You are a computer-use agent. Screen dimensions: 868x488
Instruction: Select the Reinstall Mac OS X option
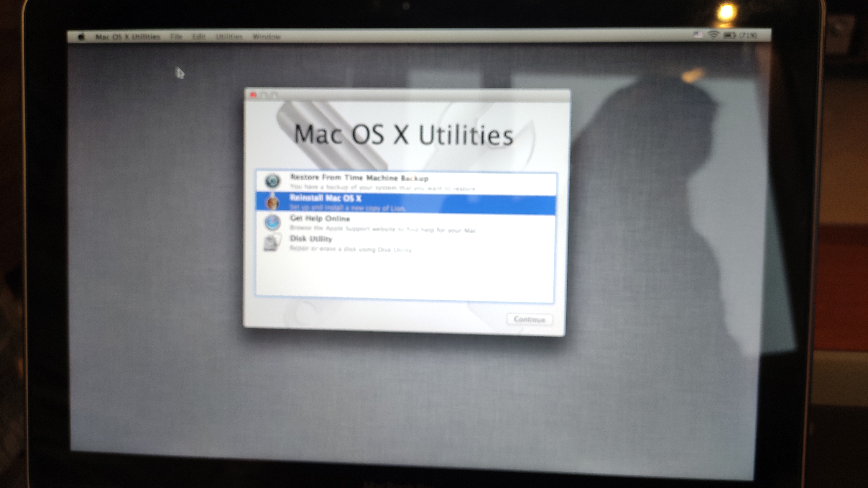(x=406, y=203)
